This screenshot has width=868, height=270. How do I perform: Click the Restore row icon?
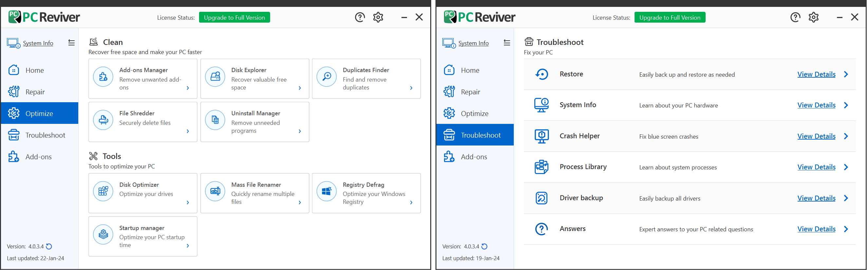(x=542, y=74)
